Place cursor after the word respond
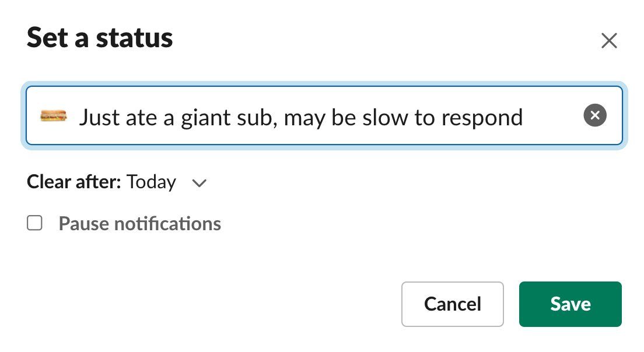Image resolution: width=644 pixels, height=352 pixels. coord(524,118)
